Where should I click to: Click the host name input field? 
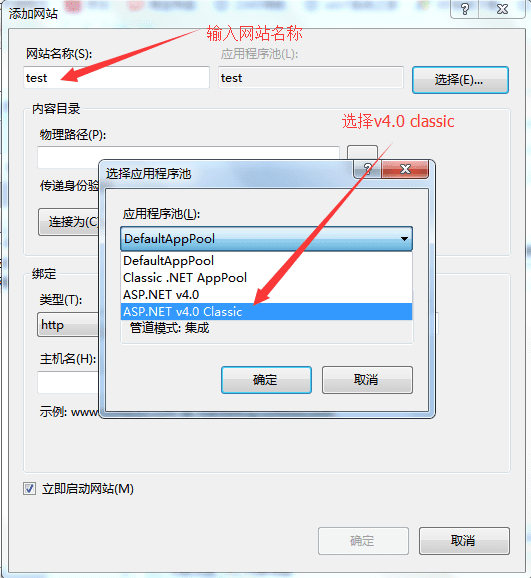pos(68,382)
